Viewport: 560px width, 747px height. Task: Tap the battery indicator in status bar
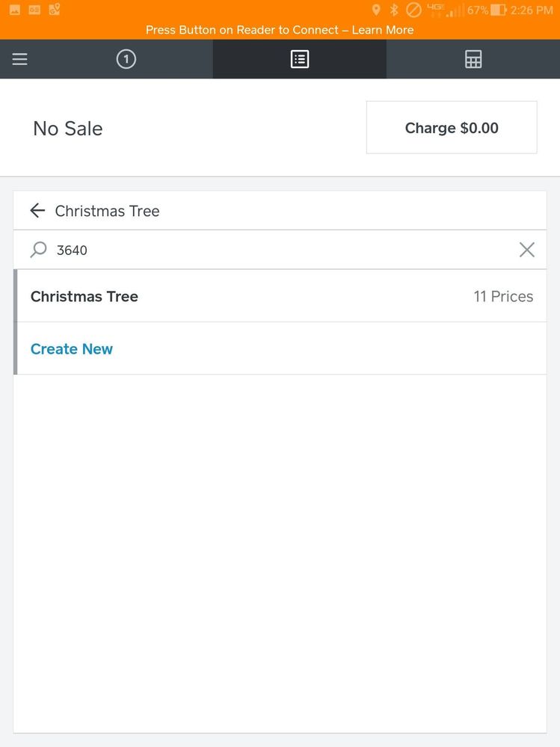pyautogui.click(x=499, y=10)
